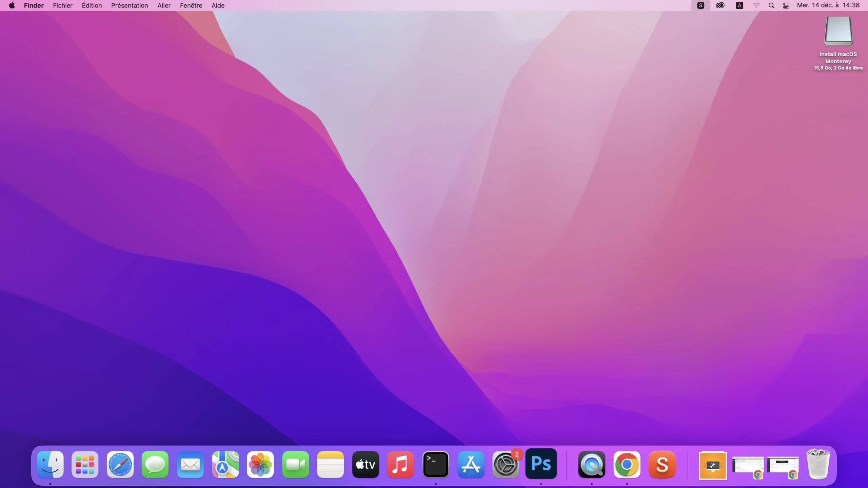Open keyboard input source menu
This screenshot has height=488, width=868.
[739, 5]
